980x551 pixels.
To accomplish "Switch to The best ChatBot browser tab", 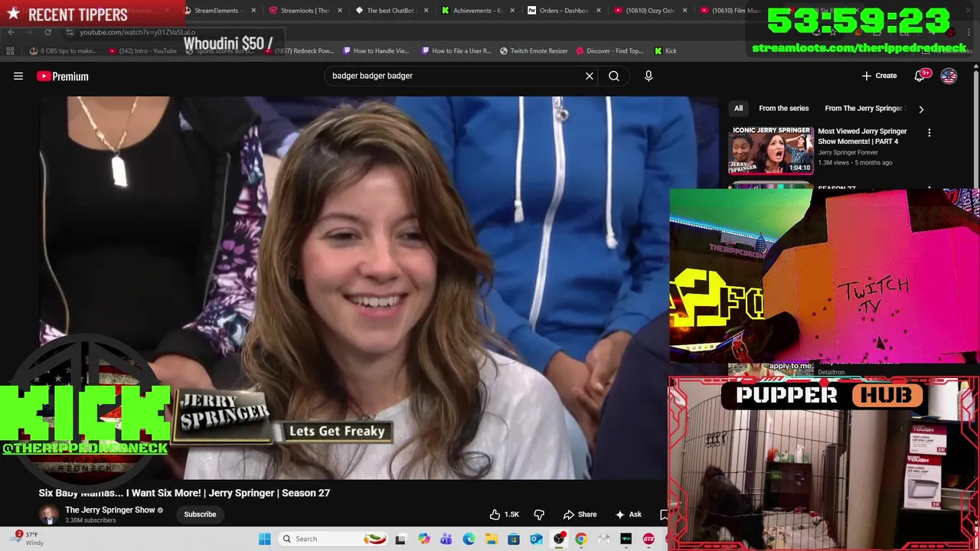I will [x=385, y=11].
